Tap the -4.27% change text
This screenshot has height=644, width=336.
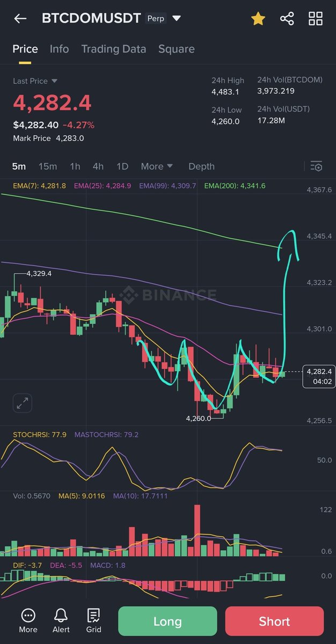tap(78, 125)
